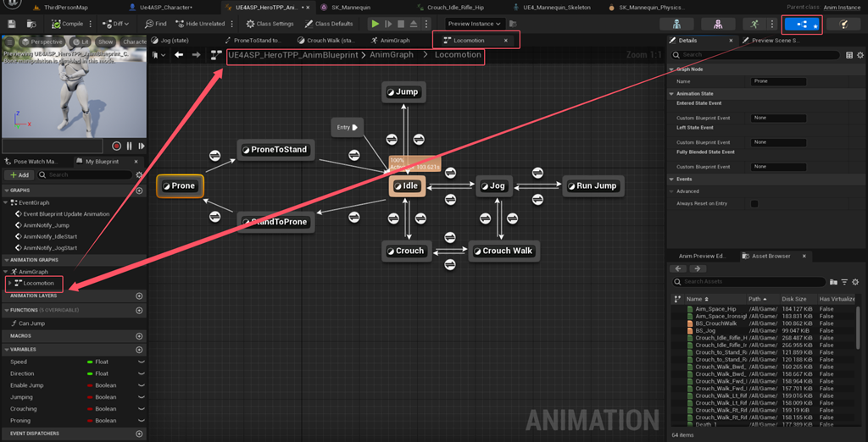The width and height of the screenshot is (868, 442).
Task: Select the Prone state node
Action: [x=181, y=186]
